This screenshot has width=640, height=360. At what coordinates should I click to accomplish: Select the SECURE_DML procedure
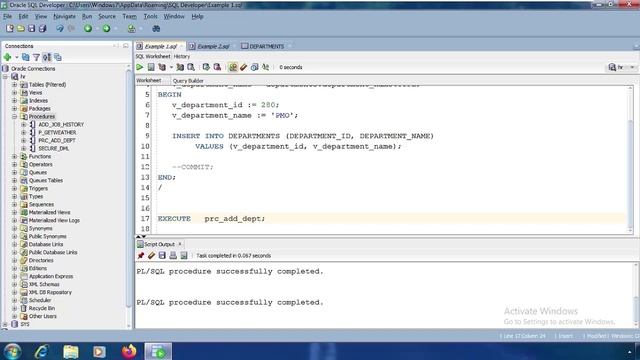[53, 149]
